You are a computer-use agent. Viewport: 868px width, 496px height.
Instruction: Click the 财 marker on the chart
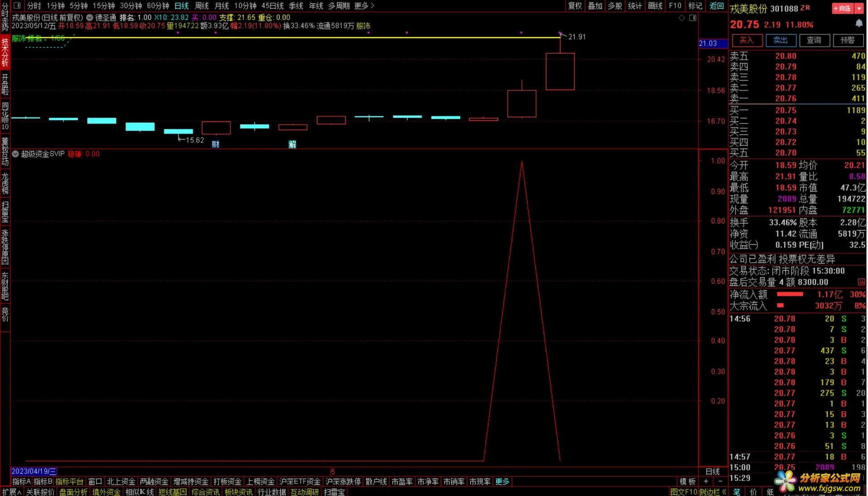point(216,144)
